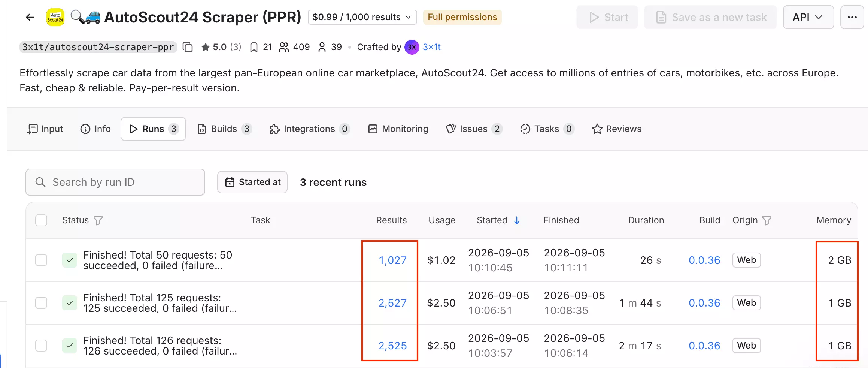This screenshot has width=868, height=368.
Task: Click the $1.02 usage value
Action: pyautogui.click(x=441, y=260)
